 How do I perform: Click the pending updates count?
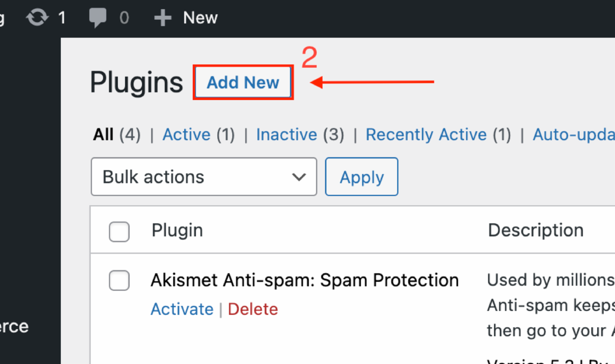(62, 18)
